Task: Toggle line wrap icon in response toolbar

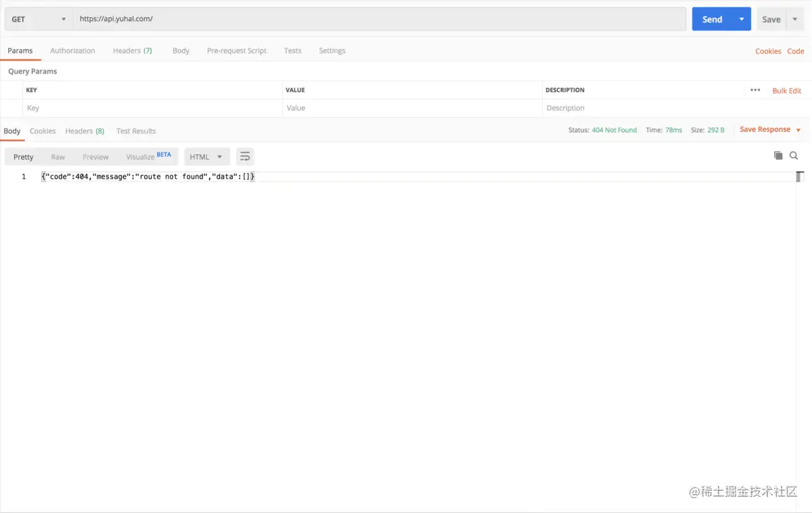Action: [x=245, y=156]
